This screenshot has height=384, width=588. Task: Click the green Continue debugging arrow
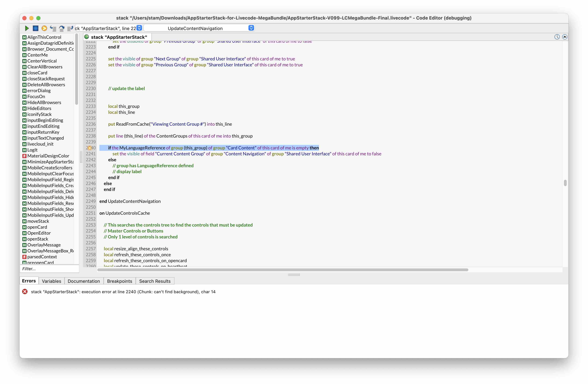pos(27,28)
